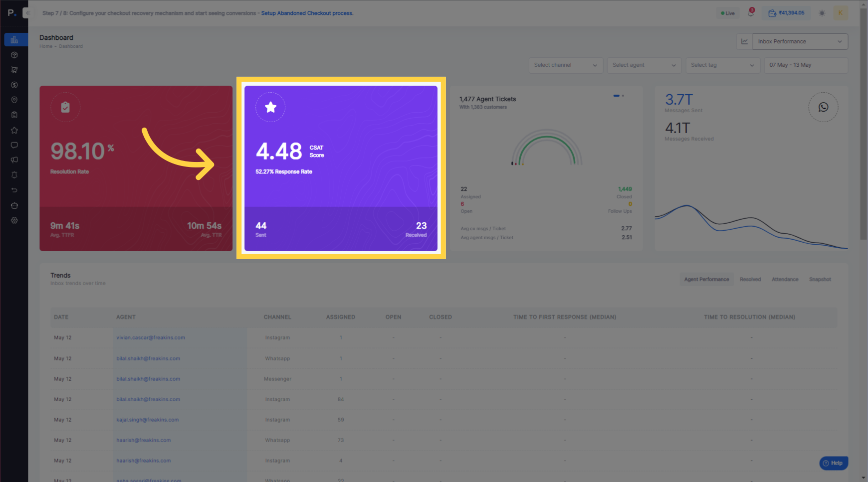This screenshot has width=868, height=482.
Task: Open the star reviews sidebar icon
Action: pyautogui.click(x=14, y=130)
